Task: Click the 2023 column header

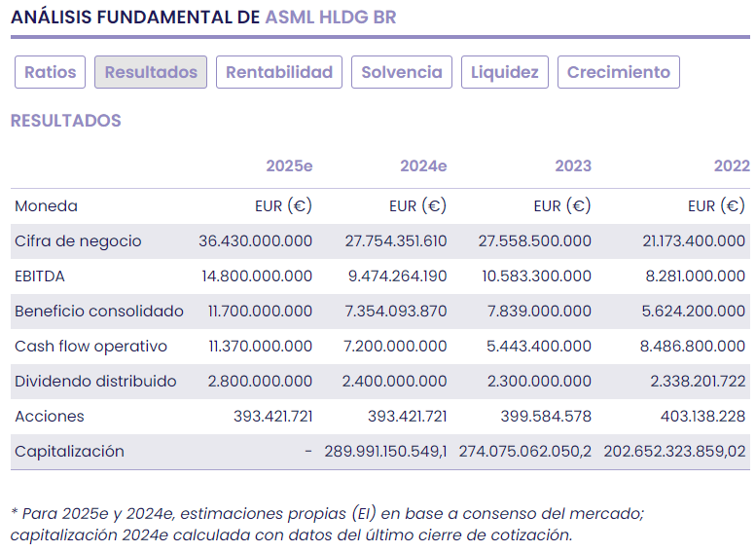Action: click(573, 166)
